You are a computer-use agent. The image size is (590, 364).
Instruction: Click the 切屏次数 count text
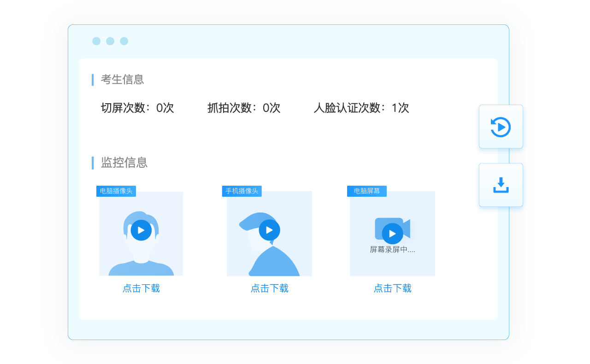137,108
